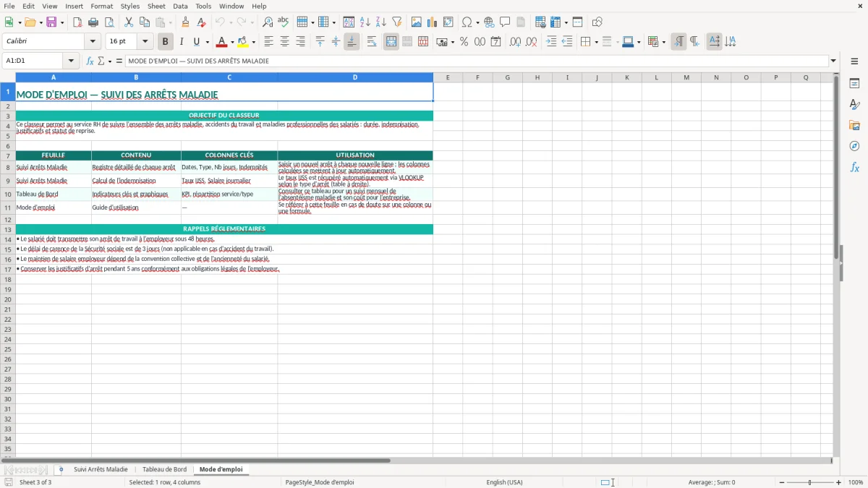Split the window icon
This screenshot has height=488, width=868.
[x=577, y=22]
